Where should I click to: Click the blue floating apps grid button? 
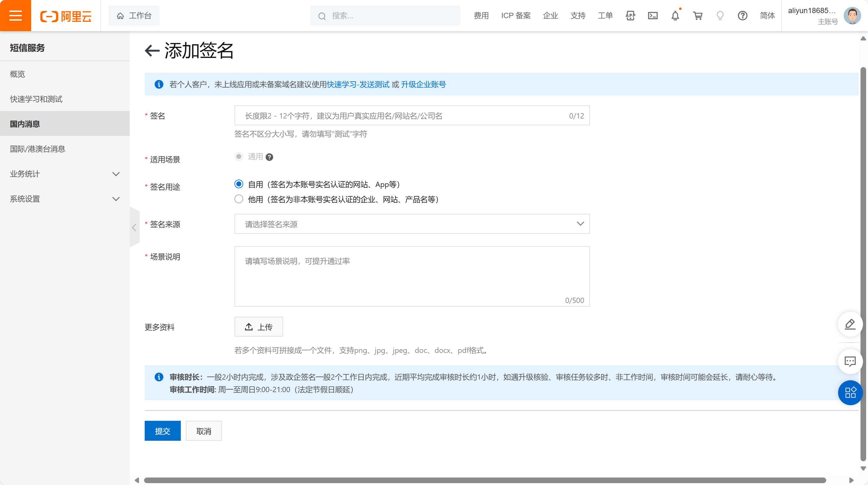(850, 392)
